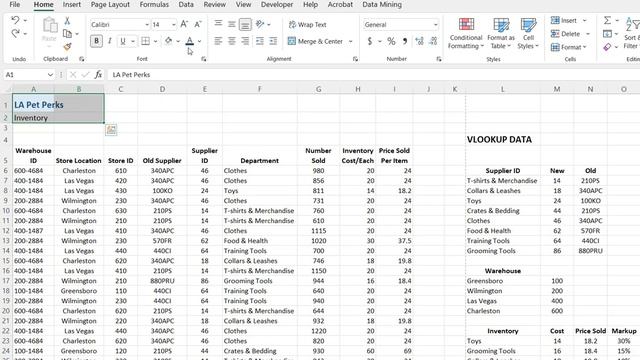640x360 pixels.
Task: Increase font size with the larger A
Action: click(184, 24)
